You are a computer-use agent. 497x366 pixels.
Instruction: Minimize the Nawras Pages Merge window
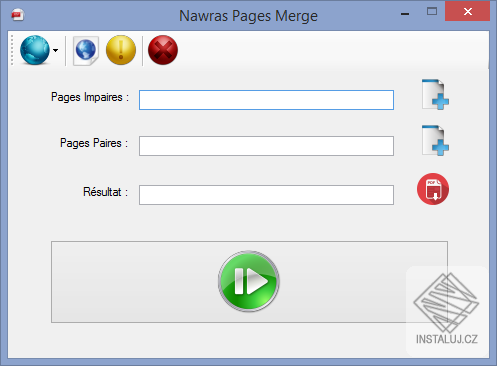click(405, 14)
